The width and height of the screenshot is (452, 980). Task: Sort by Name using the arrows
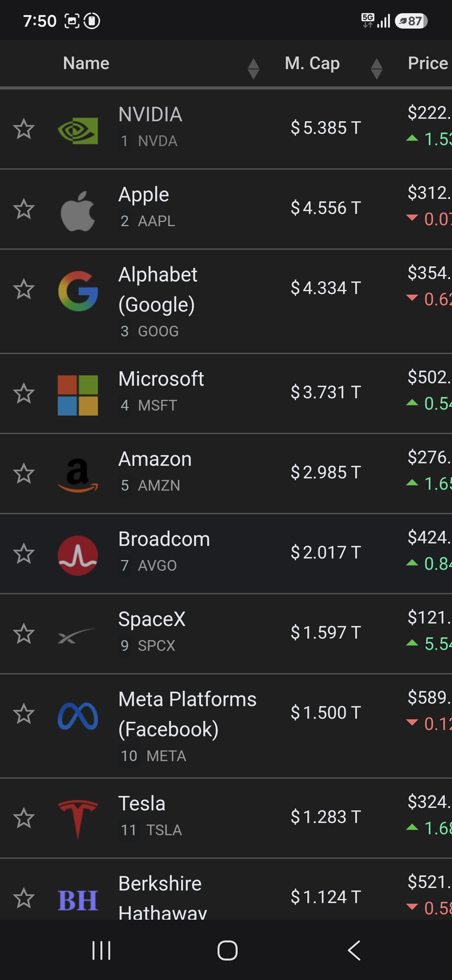click(253, 69)
